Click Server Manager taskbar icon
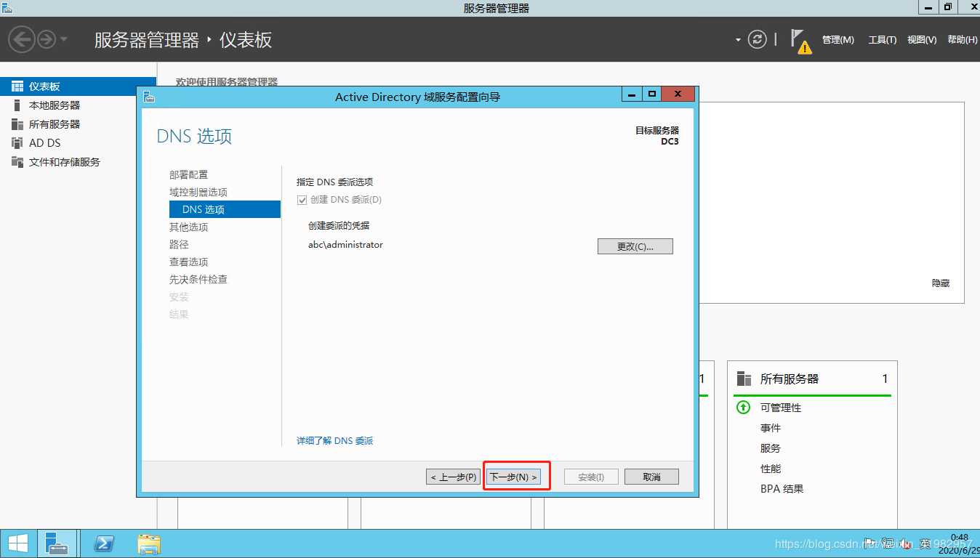The image size is (980, 558). click(57, 543)
